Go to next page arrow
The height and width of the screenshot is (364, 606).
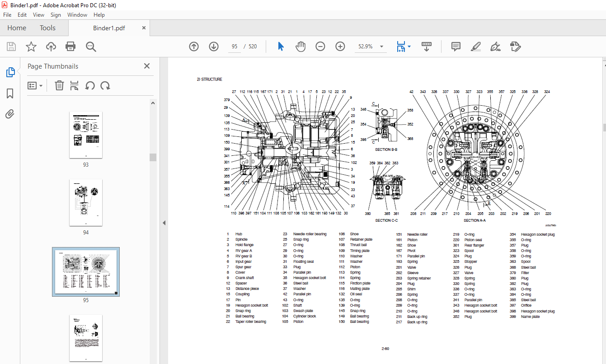214,47
